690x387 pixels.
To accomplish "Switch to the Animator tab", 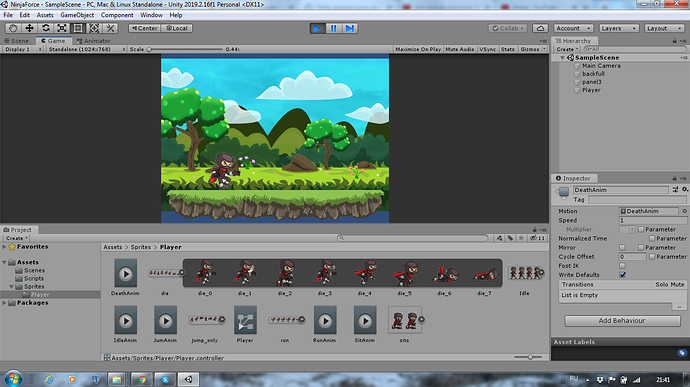I will (93, 41).
